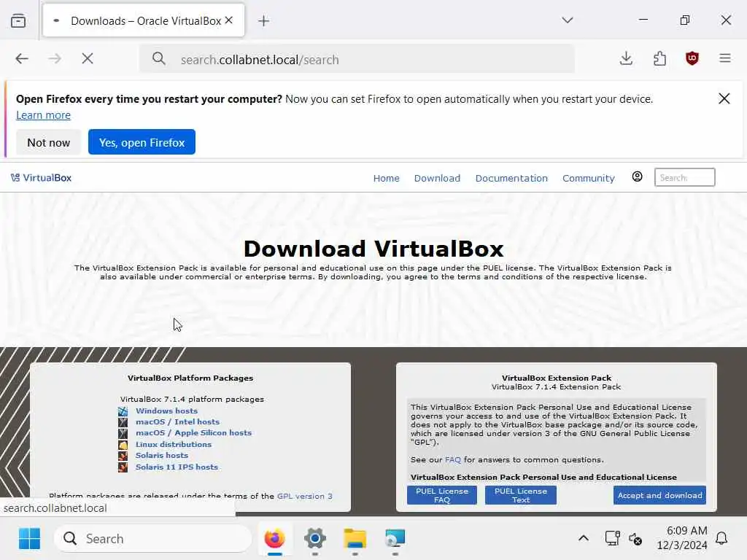Screen dimensions: 747x560
Task: Click the PUEL License FAQ button
Action: click(441, 495)
